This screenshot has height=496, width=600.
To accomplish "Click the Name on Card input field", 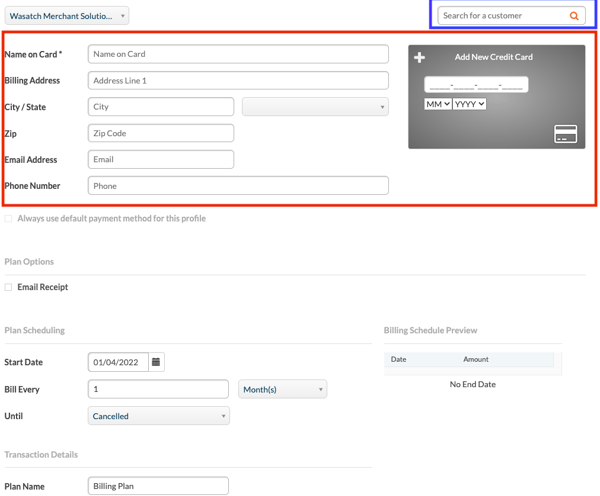I will pyautogui.click(x=238, y=54).
